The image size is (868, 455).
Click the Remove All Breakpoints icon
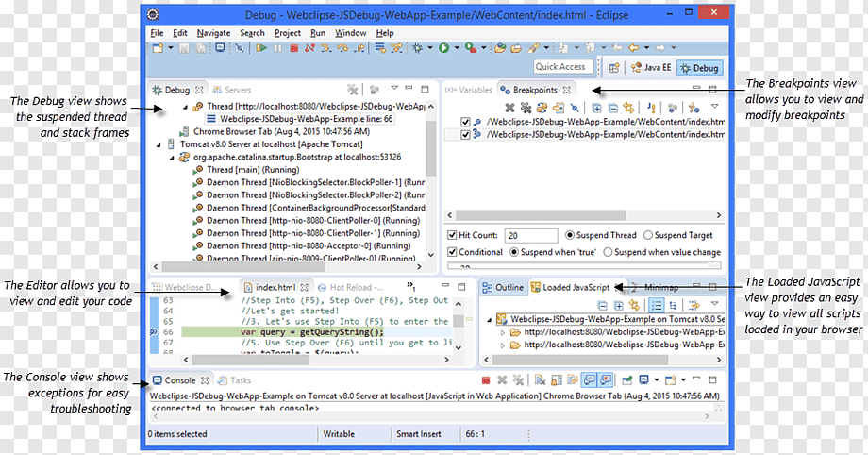526,107
